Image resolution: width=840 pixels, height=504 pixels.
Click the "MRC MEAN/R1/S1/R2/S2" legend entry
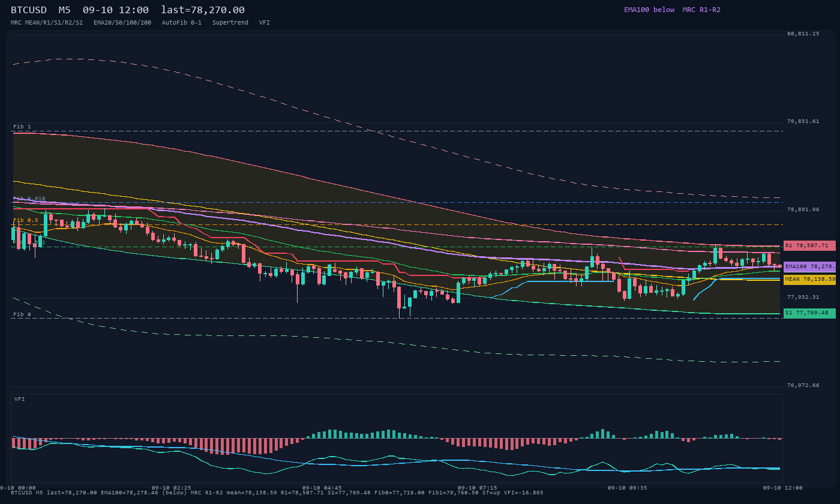(x=47, y=23)
